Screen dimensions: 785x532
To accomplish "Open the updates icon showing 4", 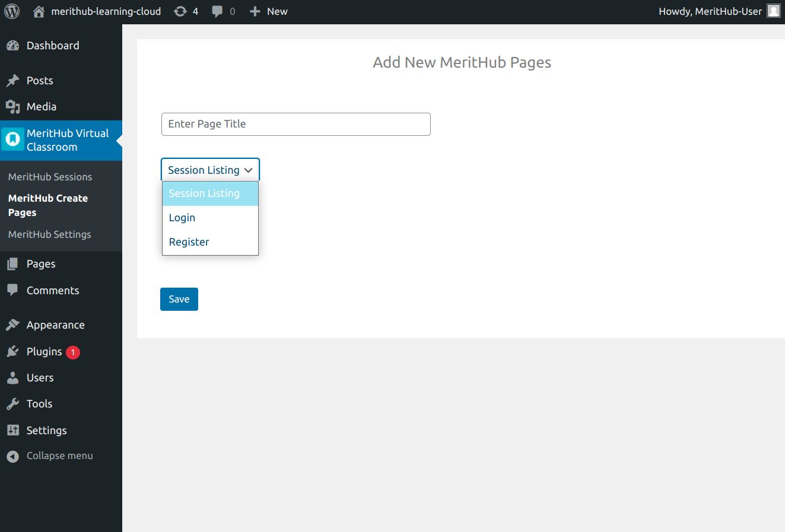I will point(180,11).
